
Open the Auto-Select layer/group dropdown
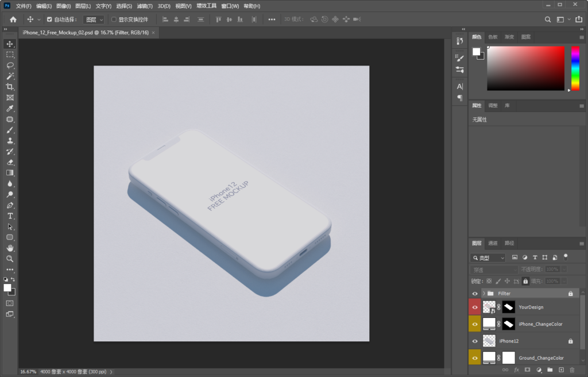pos(94,20)
